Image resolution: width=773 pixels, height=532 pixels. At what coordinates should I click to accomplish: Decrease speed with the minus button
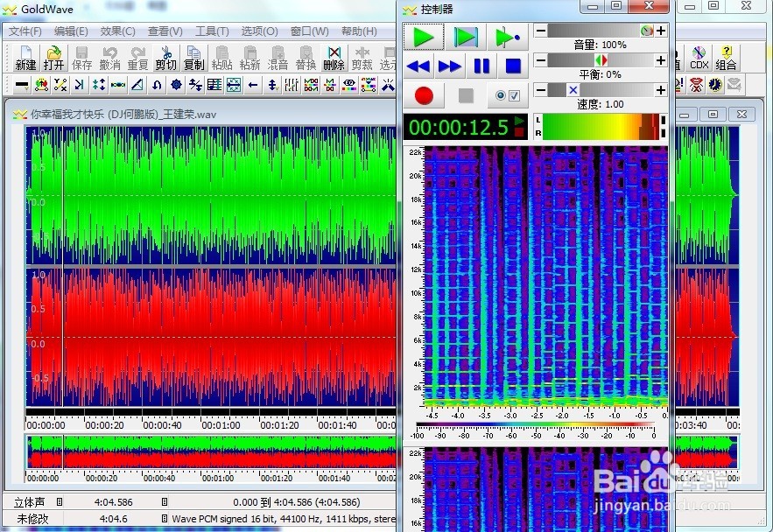(540, 90)
